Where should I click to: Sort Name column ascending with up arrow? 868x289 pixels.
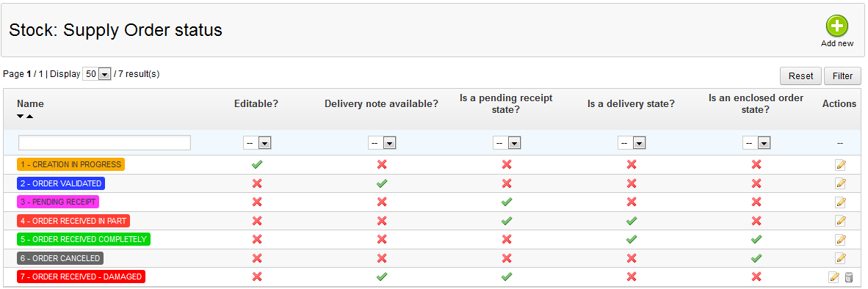[30, 116]
